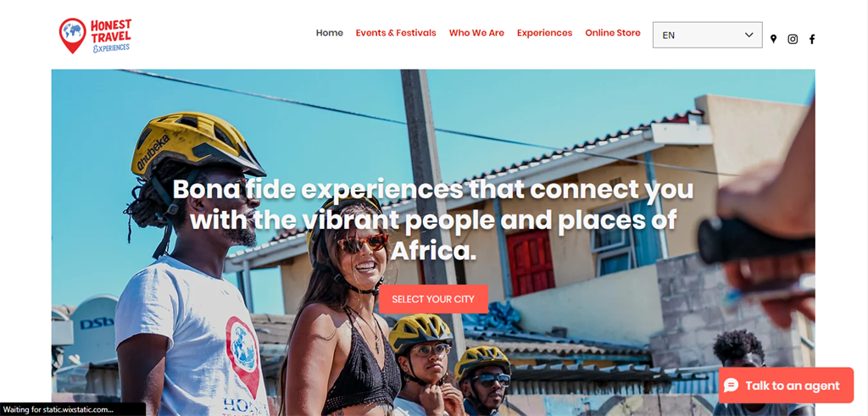
Task: Open the Experiences menu item
Action: pos(545,33)
